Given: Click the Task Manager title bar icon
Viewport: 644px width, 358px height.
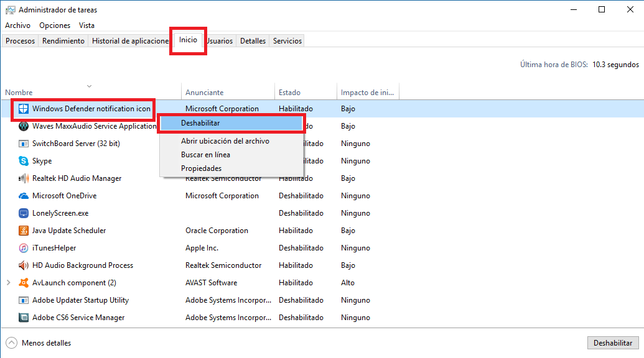Looking at the screenshot, I should (10, 10).
